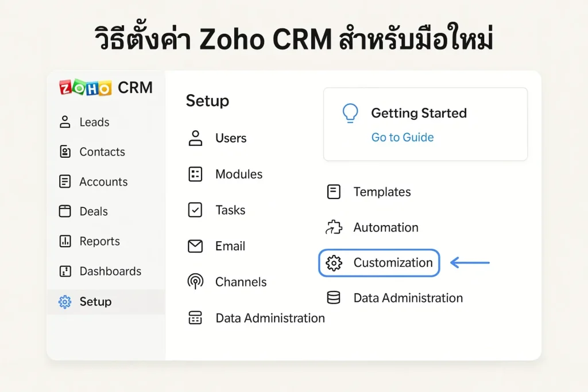Follow the Go to Guide link
Image resolution: width=588 pixels, height=392 pixels.
pyautogui.click(x=403, y=137)
